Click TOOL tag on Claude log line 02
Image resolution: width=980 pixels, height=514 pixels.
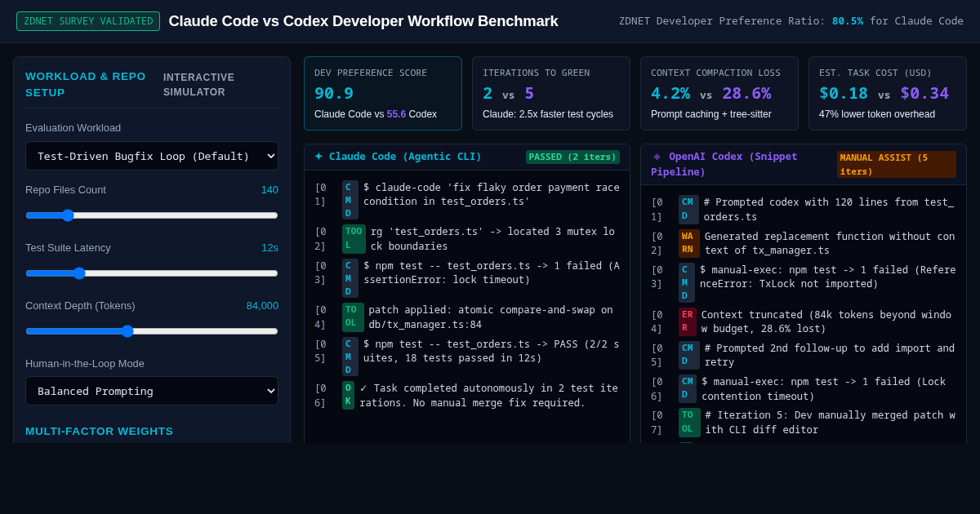(354, 238)
